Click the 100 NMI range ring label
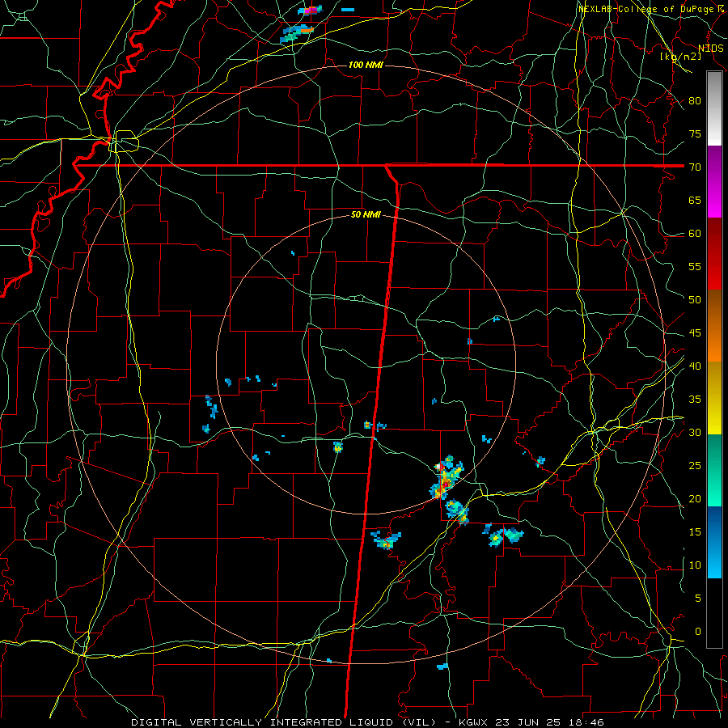 pyautogui.click(x=366, y=65)
